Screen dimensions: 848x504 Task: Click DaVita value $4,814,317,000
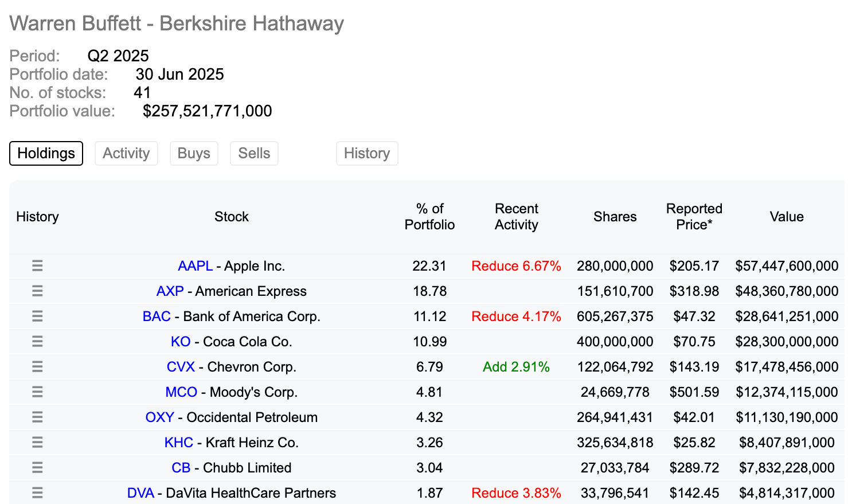[x=787, y=493]
